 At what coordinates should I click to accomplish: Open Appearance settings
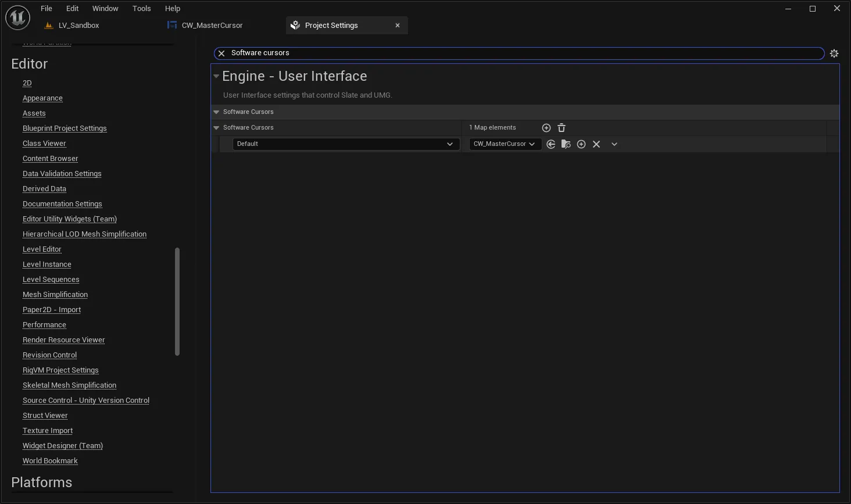[x=42, y=98]
